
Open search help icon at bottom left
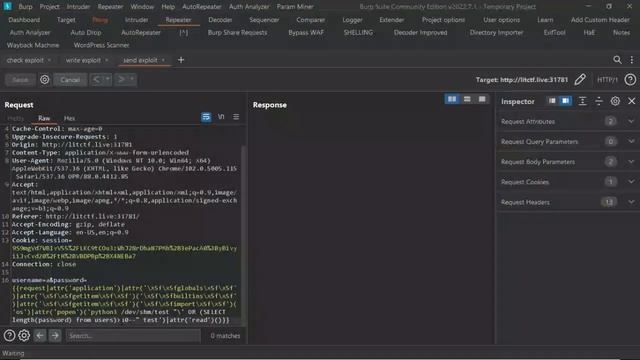[x=9, y=336]
